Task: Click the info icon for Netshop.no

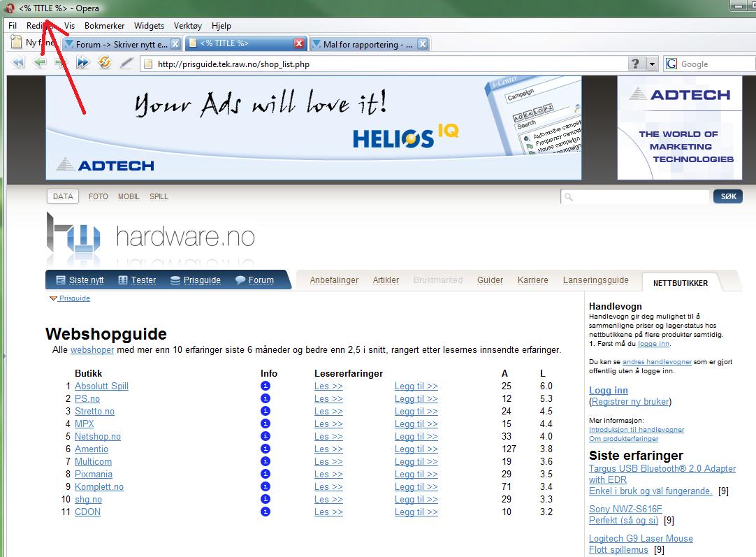Action: 266,436
